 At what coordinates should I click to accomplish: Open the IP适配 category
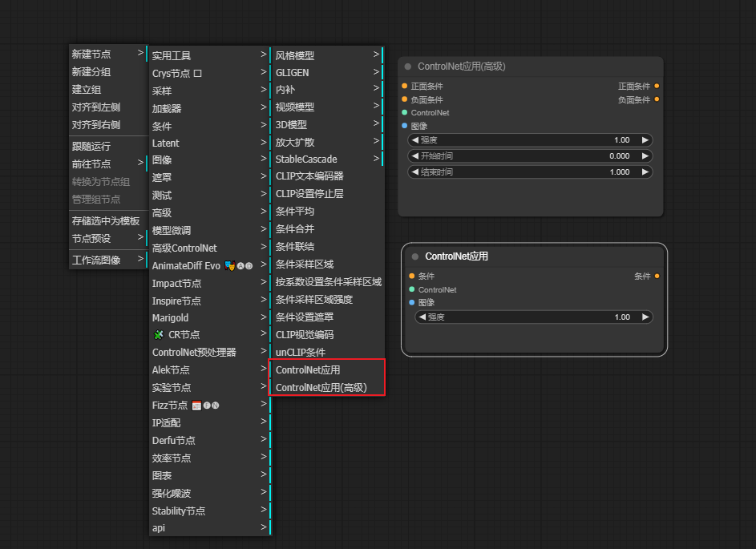210,422
